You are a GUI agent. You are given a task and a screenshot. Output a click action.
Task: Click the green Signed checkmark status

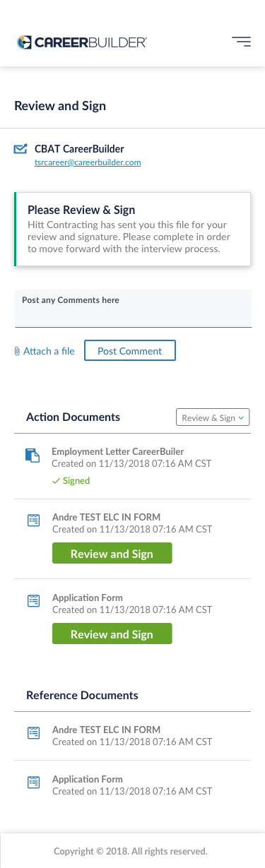(x=71, y=480)
